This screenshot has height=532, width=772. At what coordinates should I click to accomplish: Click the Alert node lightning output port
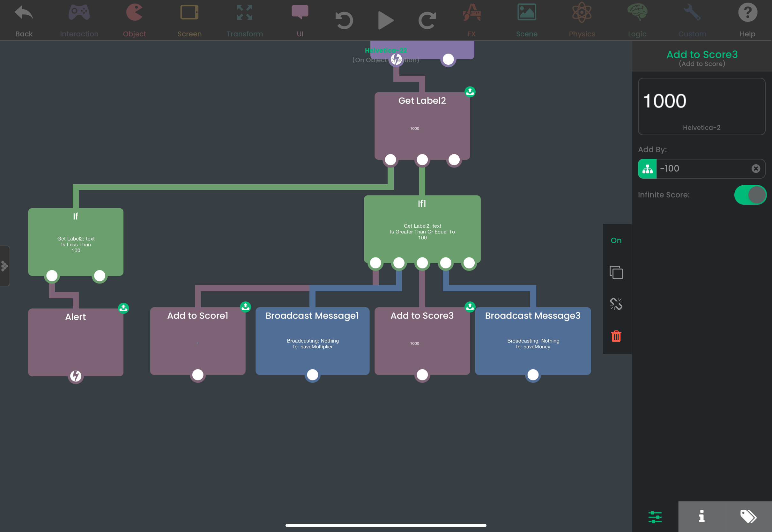pos(76,376)
